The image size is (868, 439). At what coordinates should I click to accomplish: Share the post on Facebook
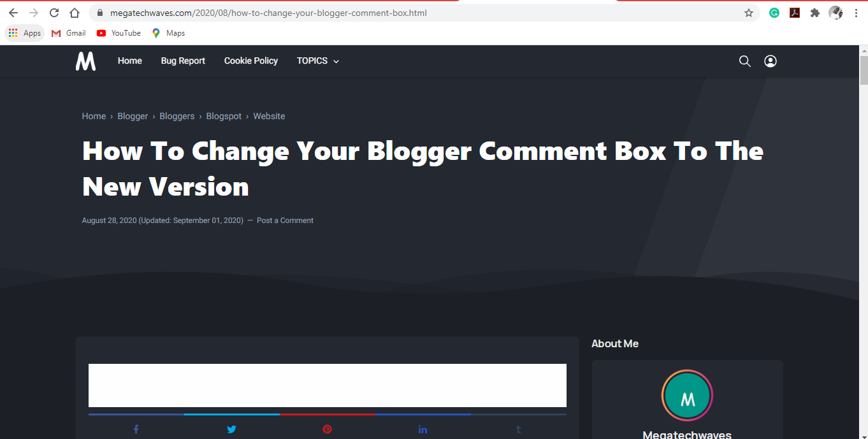(x=136, y=429)
